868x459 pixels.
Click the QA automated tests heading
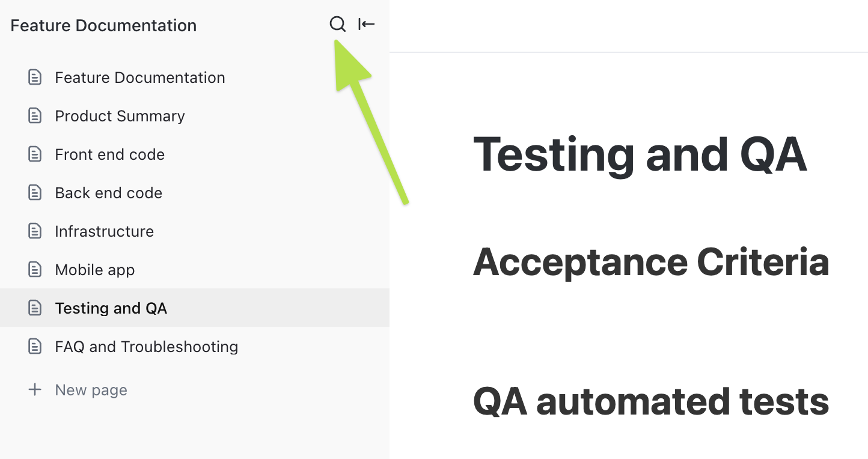[651, 401]
